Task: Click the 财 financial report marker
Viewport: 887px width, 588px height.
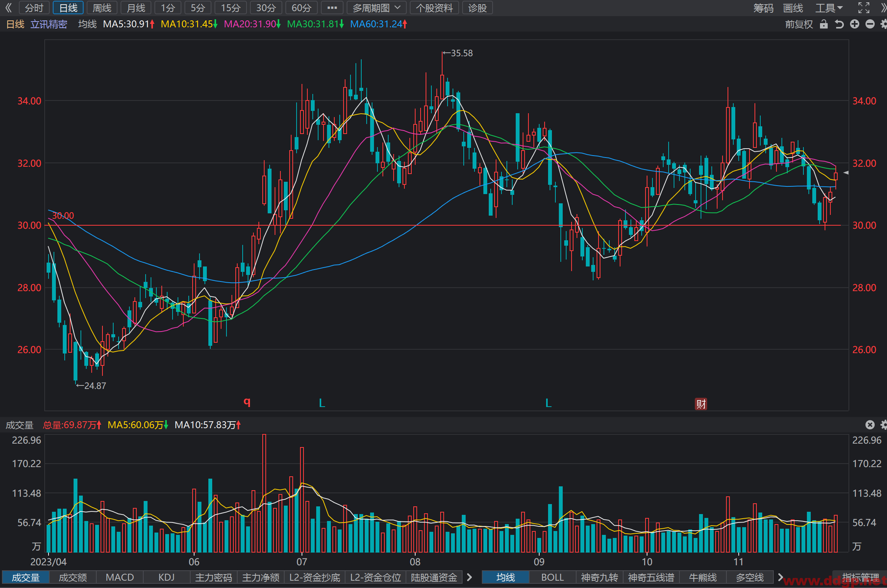Action: [x=701, y=404]
